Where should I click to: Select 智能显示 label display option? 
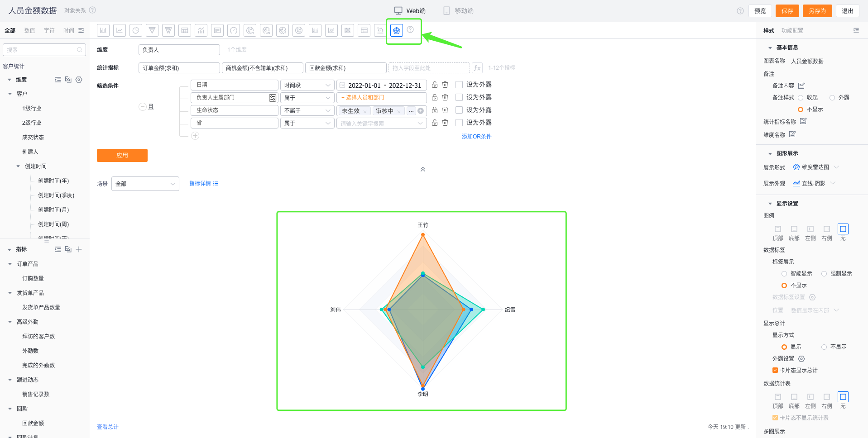point(784,274)
